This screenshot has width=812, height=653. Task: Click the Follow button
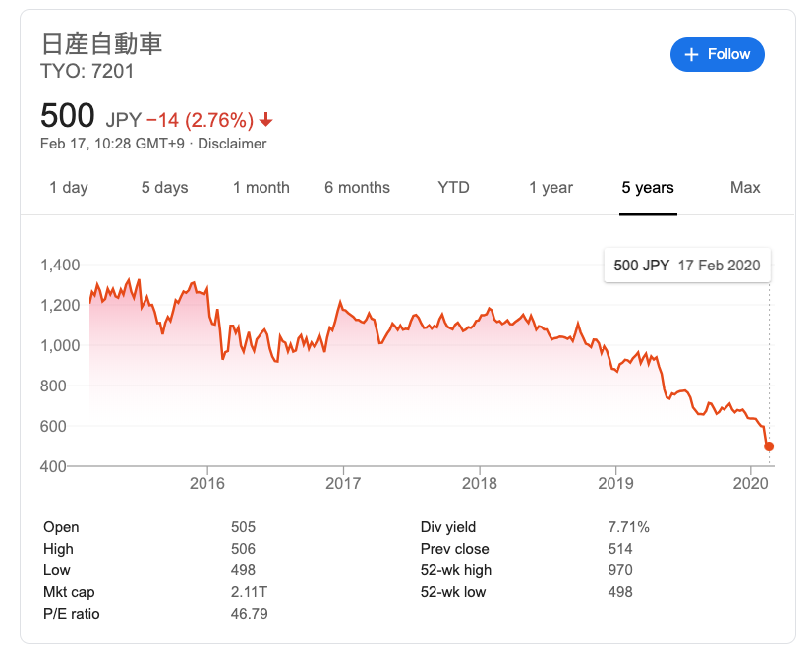click(x=717, y=54)
